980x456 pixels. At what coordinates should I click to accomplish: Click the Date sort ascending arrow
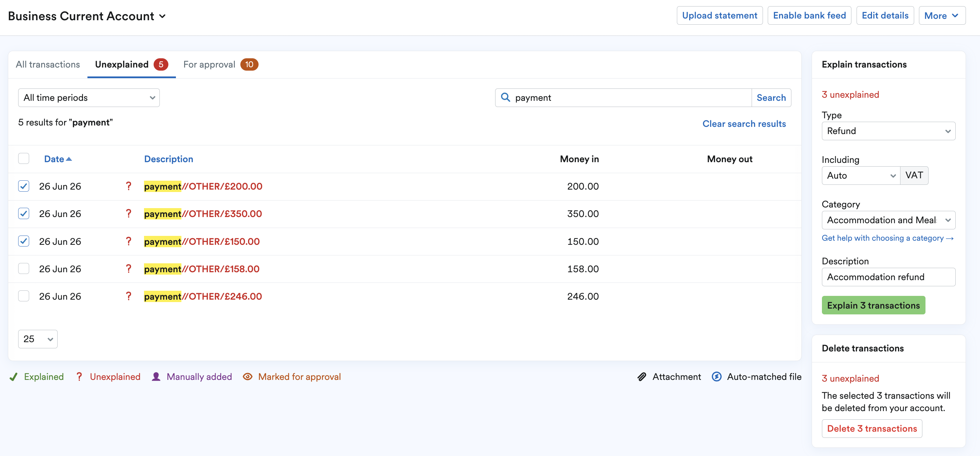click(69, 159)
